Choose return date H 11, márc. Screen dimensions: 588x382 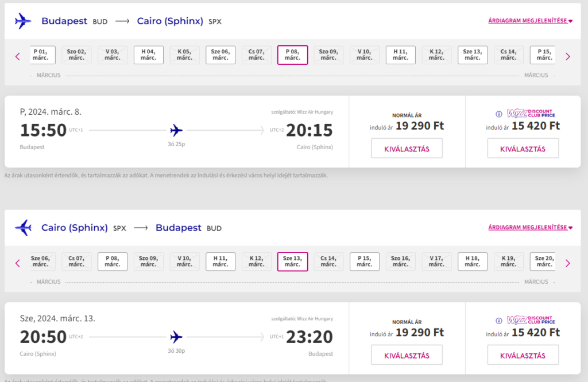click(220, 262)
